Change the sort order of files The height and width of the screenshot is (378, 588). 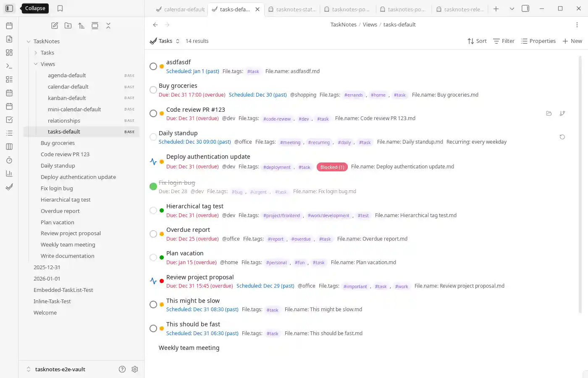81,26
